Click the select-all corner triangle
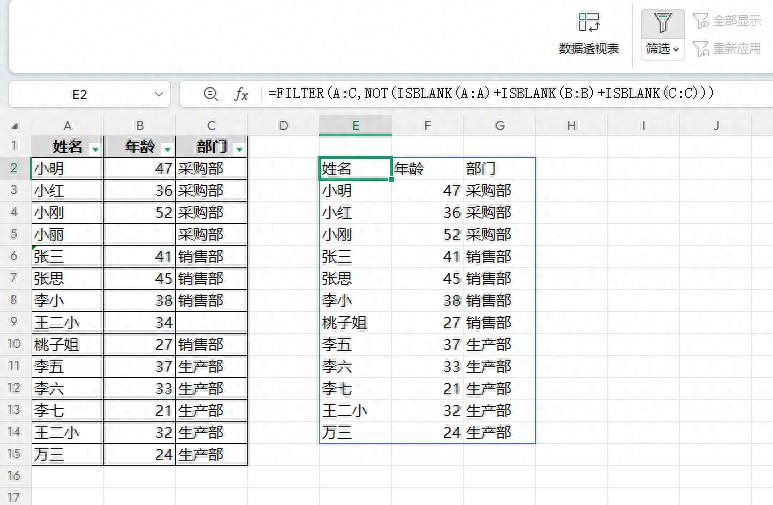Image resolution: width=773 pixels, height=505 pixels. tap(15, 126)
